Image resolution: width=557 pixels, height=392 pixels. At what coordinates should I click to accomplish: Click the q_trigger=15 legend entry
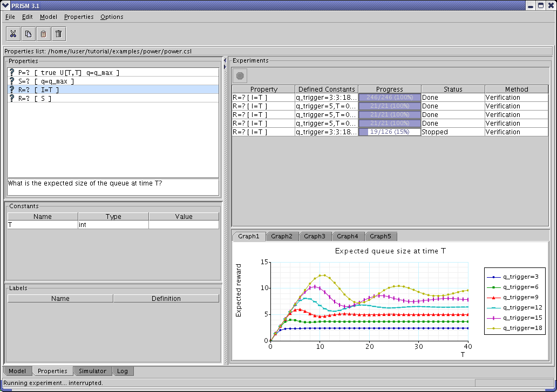coord(515,318)
